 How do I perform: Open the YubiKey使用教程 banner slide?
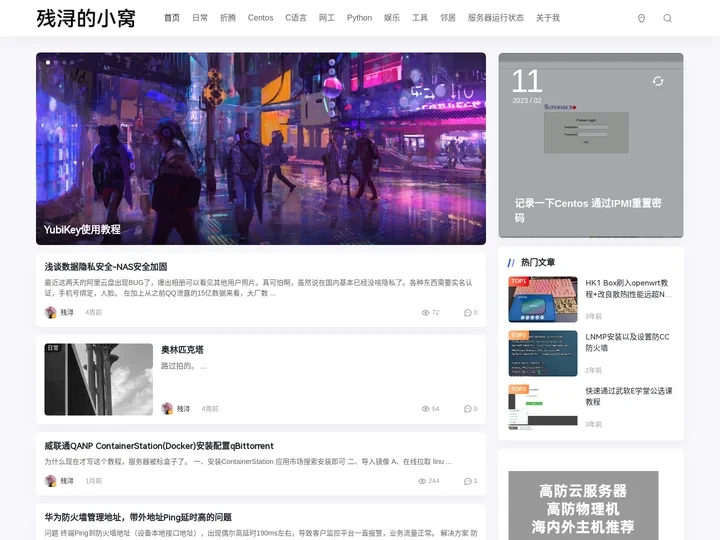tap(261, 148)
